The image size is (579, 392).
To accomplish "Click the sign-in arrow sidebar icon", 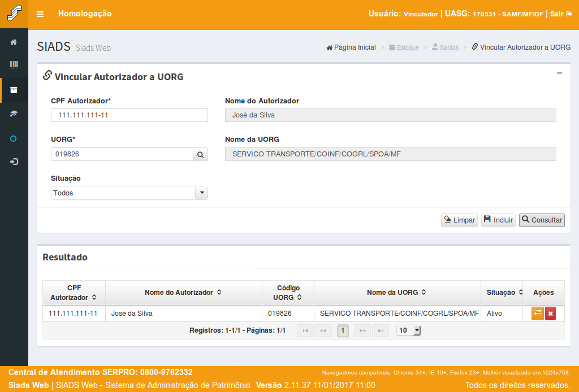I will point(14,162).
